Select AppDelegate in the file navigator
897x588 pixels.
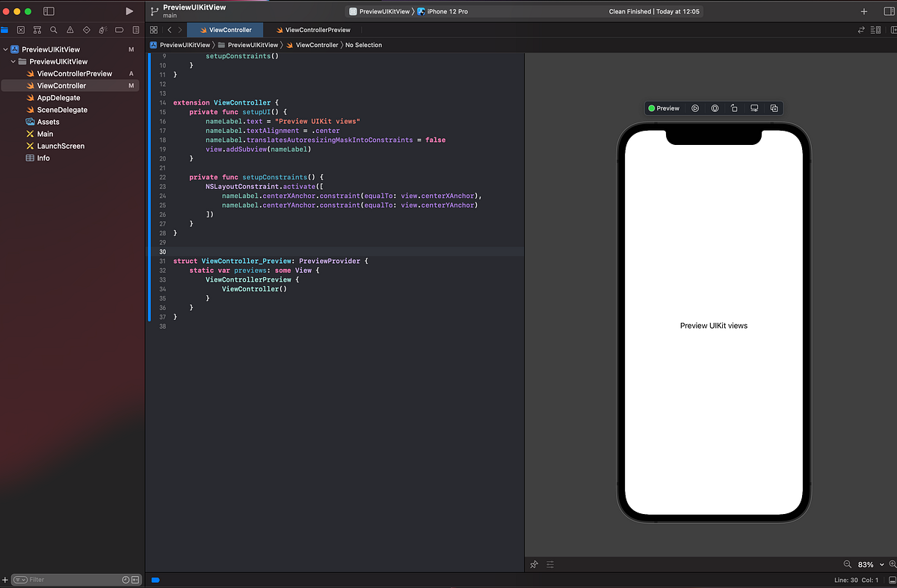[58, 98]
